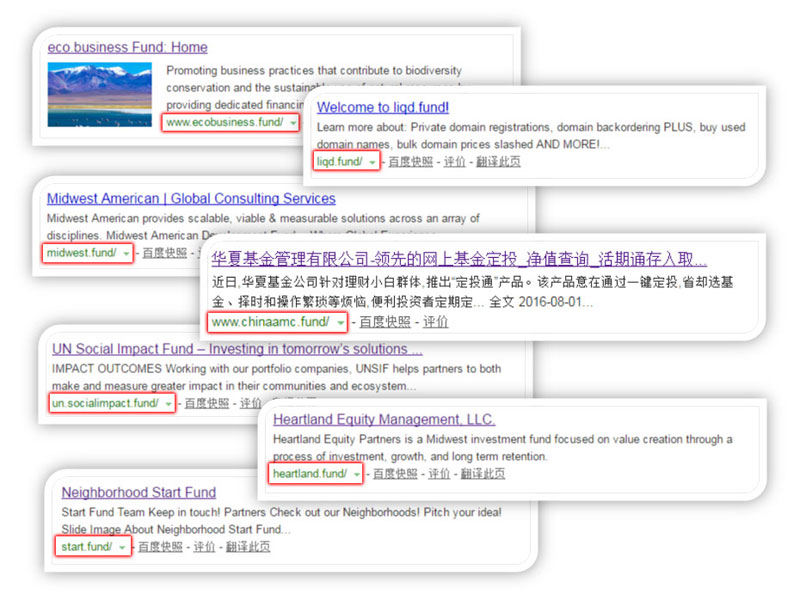
Task: Expand dropdown arrow beside midwest.fund/
Action: click(126, 253)
